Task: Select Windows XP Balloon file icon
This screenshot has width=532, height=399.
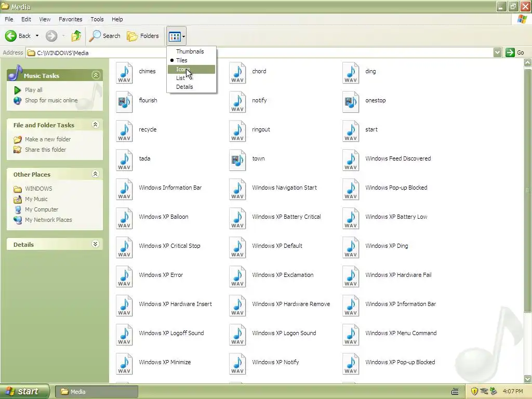Action: pyautogui.click(x=124, y=218)
